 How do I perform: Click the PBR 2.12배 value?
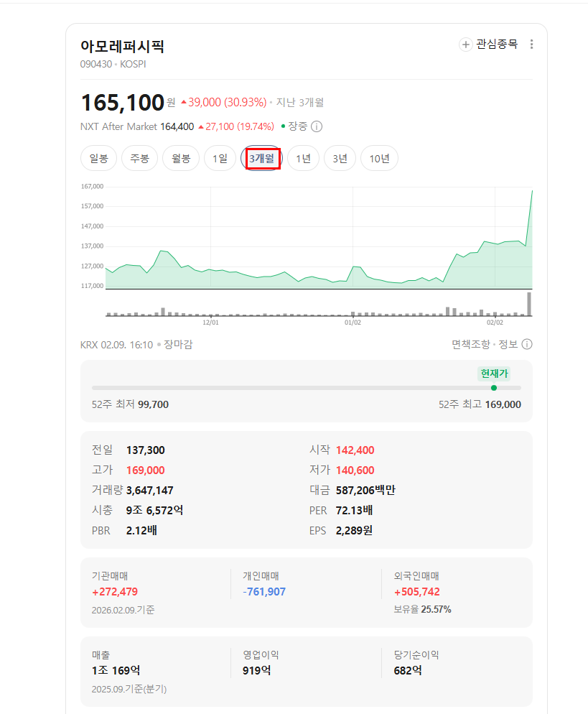tap(141, 531)
